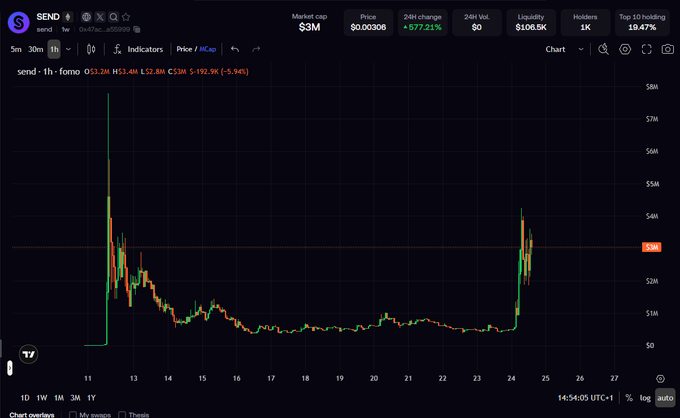This screenshot has width=680, height=418.
Task: Click the fx Indicators icon
Action: tap(117, 49)
